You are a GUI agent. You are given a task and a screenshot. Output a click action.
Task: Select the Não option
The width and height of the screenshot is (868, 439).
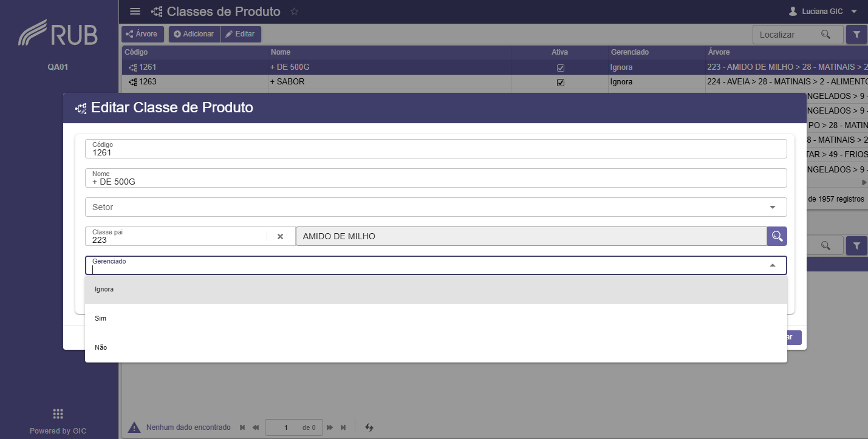(436, 348)
